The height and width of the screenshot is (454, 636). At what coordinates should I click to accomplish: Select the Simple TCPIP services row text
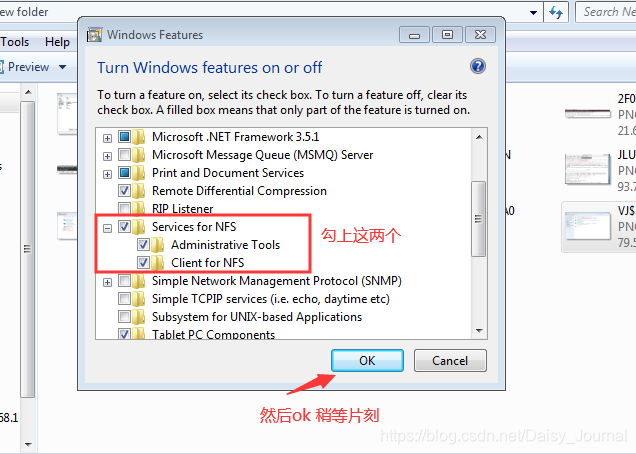click(271, 299)
